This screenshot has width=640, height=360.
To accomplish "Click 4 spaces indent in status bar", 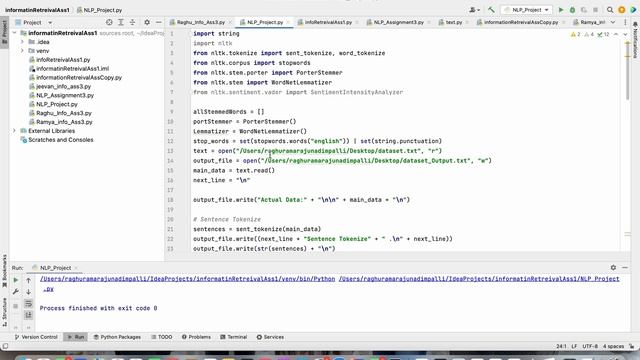I will point(613,346).
